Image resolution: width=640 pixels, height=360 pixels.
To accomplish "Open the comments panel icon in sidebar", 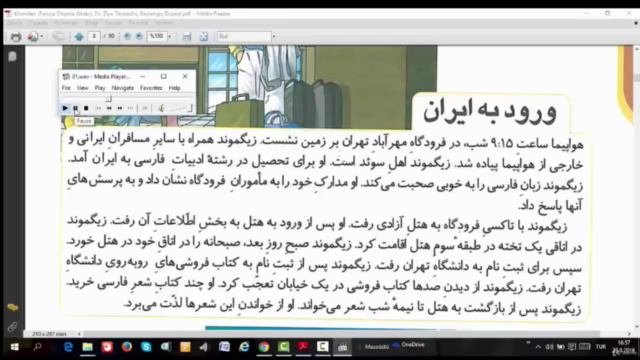I will click(12, 308).
